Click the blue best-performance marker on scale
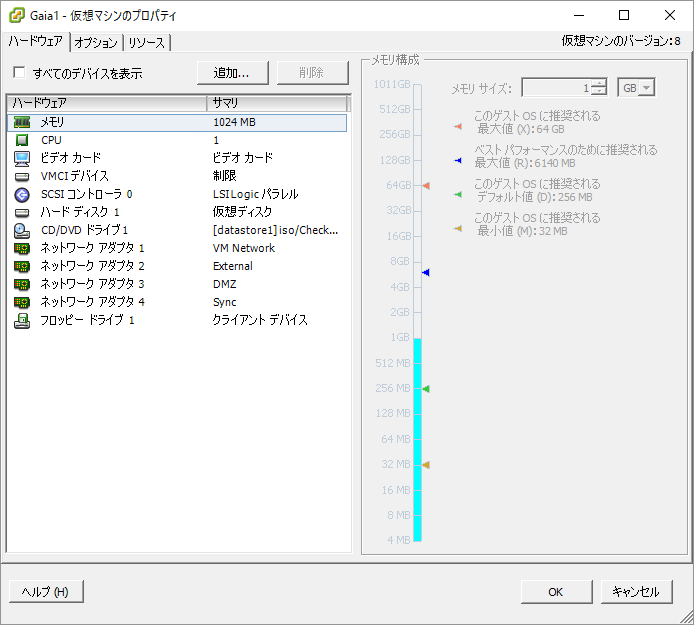The image size is (694, 625). 426,273
